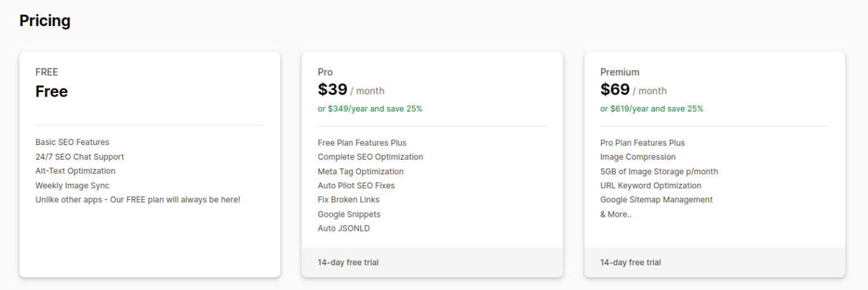Click the Pricing heading
This screenshot has height=290, width=868.
click(x=44, y=21)
